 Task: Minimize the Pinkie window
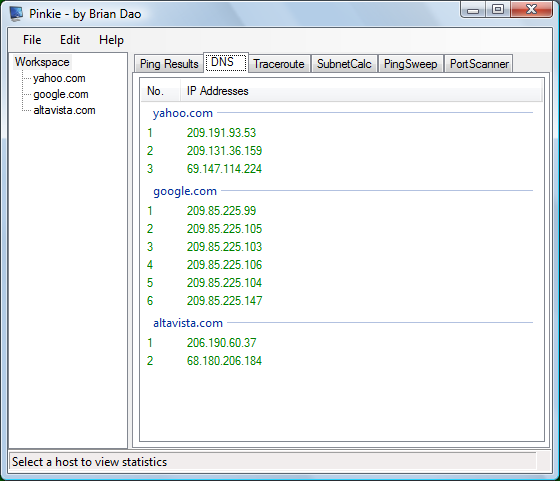click(x=472, y=10)
